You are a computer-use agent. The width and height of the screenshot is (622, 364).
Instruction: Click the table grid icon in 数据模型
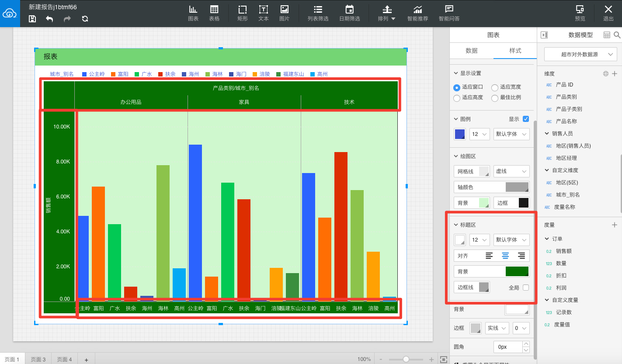pyautogui.click(x=607, y=35)
